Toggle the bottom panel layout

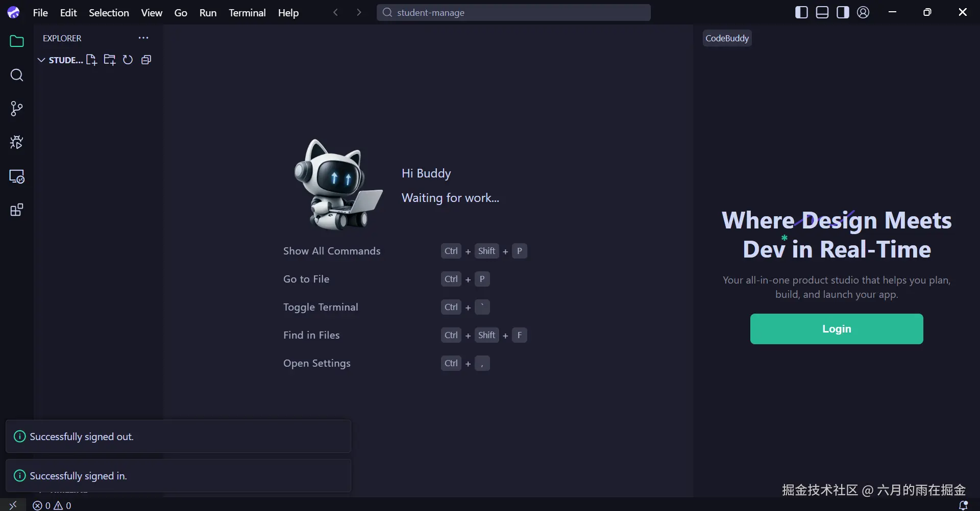[822, 12]
